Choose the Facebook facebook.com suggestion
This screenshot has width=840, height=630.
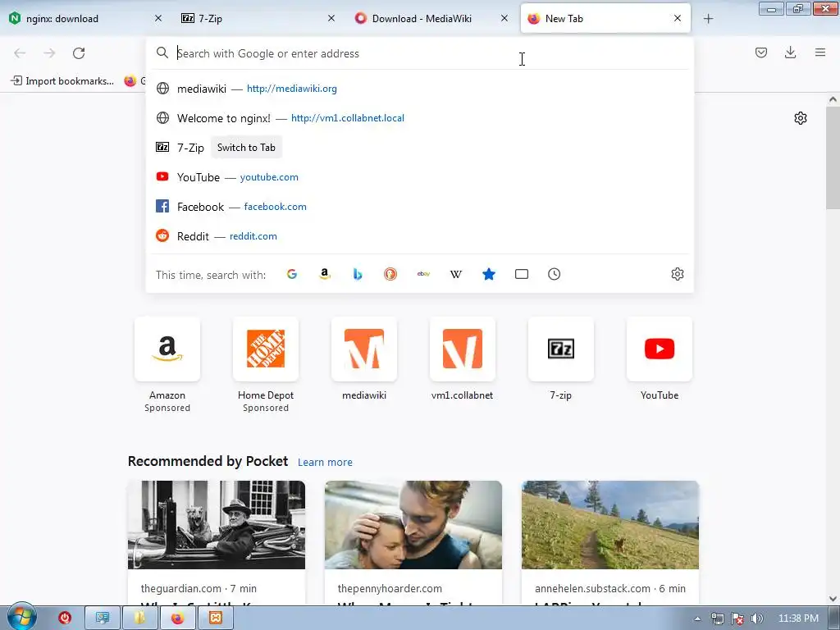pyautogui.click(x=419, y=206)
